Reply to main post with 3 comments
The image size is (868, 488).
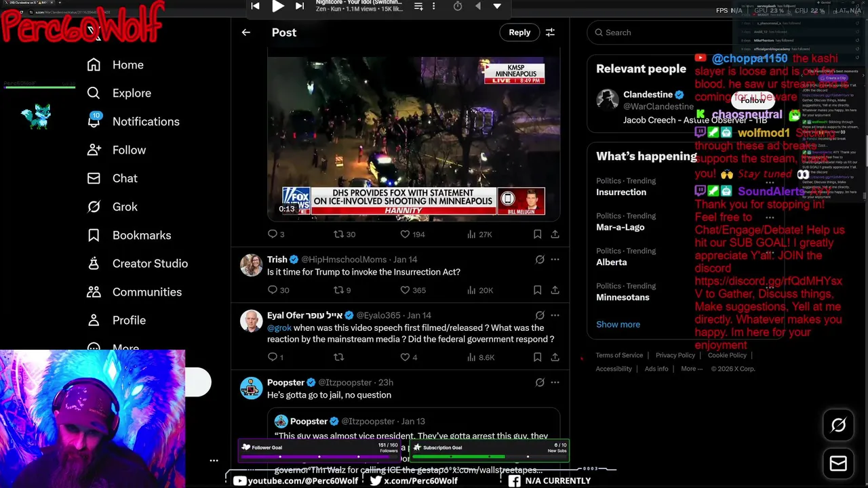(x=273, y=235)
